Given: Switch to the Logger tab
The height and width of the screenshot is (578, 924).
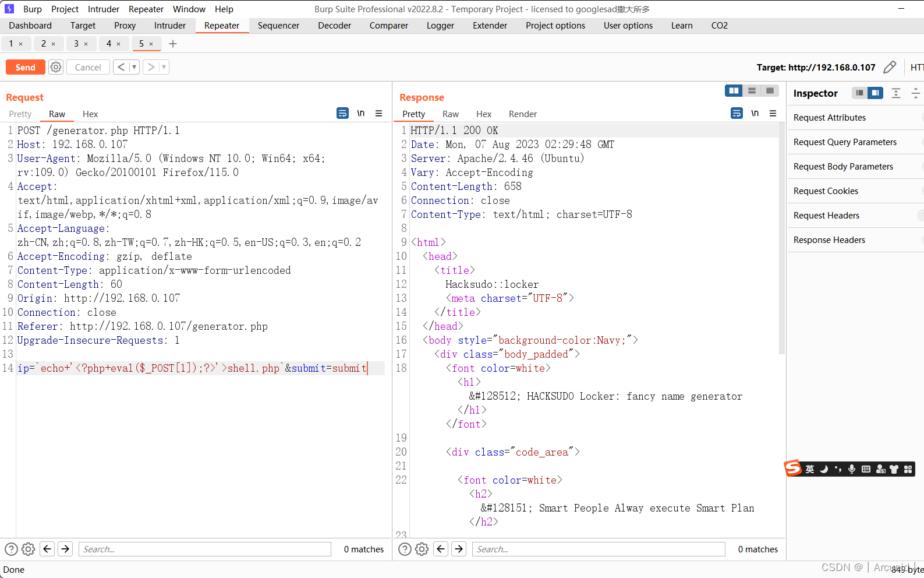Looking at the screenshot, I should coord(440,26).
